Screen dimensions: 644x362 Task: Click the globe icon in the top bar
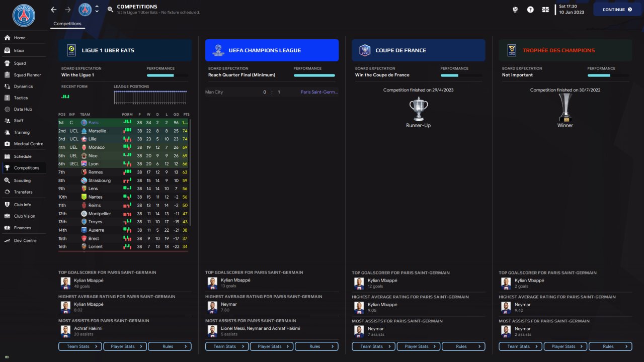[x=516, y=10]
